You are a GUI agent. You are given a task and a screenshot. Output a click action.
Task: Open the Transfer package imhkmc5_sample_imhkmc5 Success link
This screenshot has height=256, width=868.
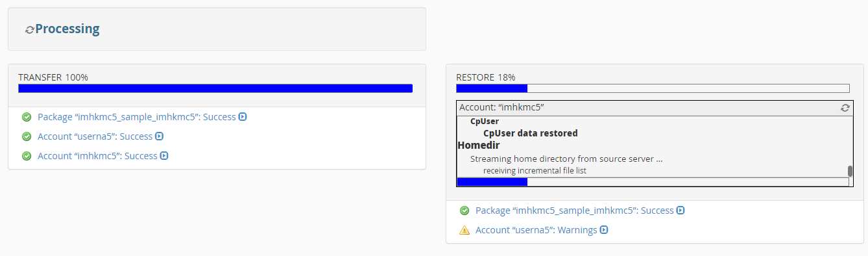[x=137, y=117]
